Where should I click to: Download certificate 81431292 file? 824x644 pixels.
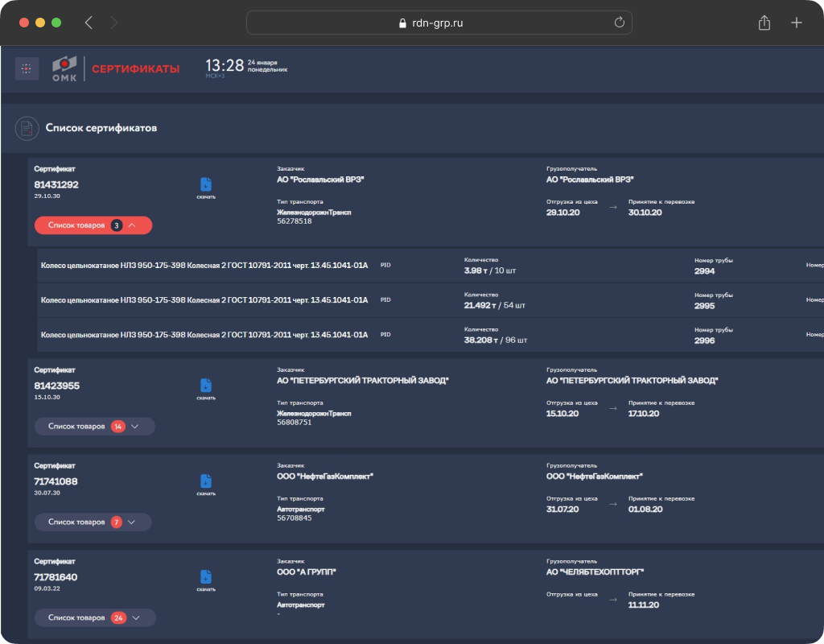(x=206, y=188)
